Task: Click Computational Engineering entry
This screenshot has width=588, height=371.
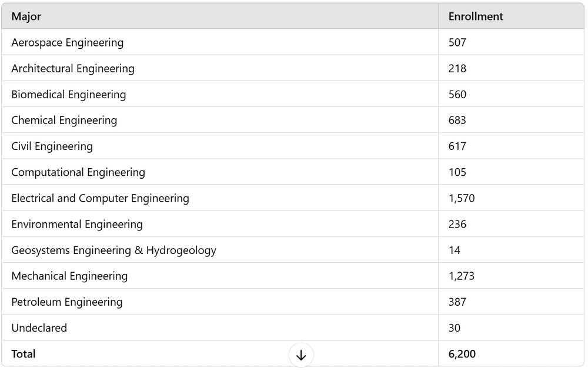Action: (x=78, y=172)
